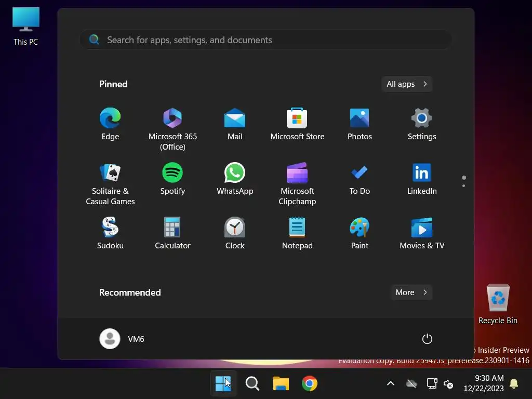
Task: Launch Paint
Action: (360, 233)
